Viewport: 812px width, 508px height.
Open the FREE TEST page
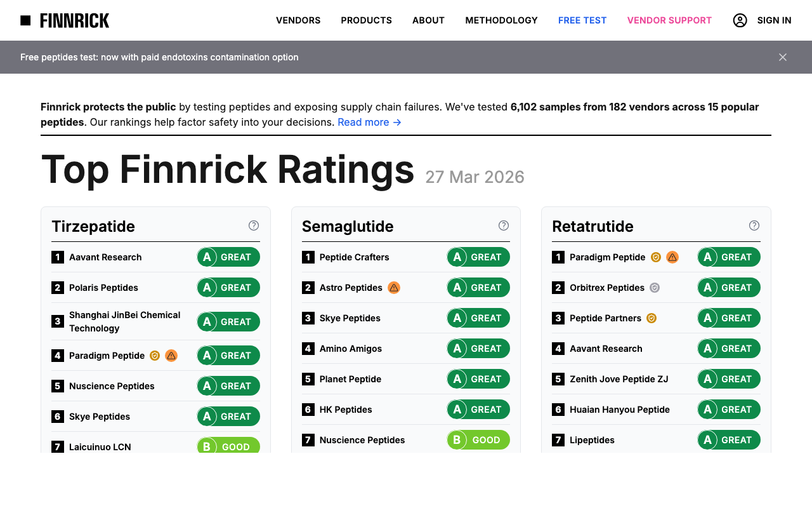pyautogui.click(x=582, y=20)
